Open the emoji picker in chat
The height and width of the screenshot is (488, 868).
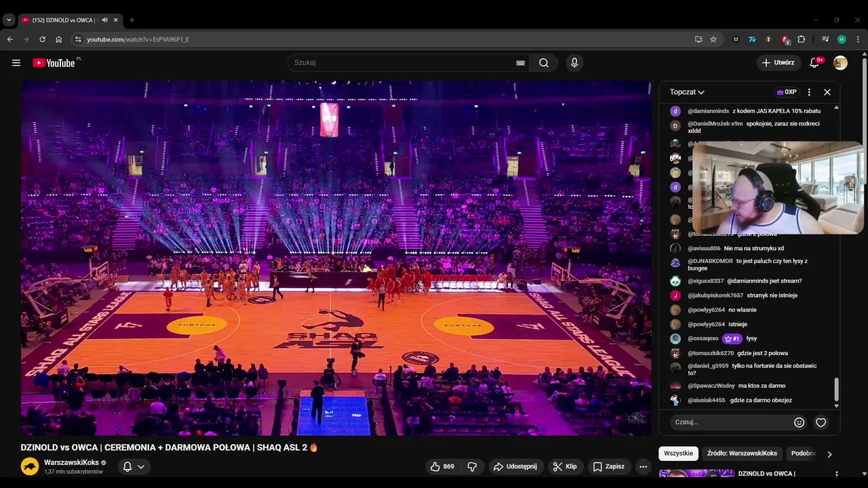tap(799, 422)
